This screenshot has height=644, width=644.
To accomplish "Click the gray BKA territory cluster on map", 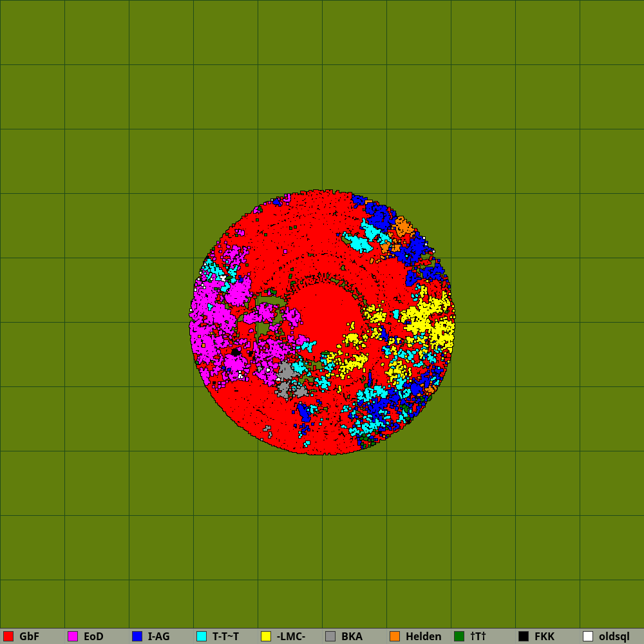I will click(x=287, y=371).
